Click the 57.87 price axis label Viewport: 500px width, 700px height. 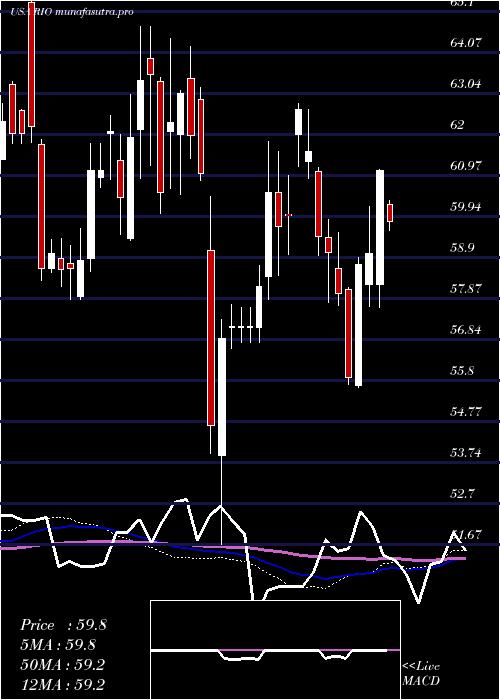click(x=466, y=288)
